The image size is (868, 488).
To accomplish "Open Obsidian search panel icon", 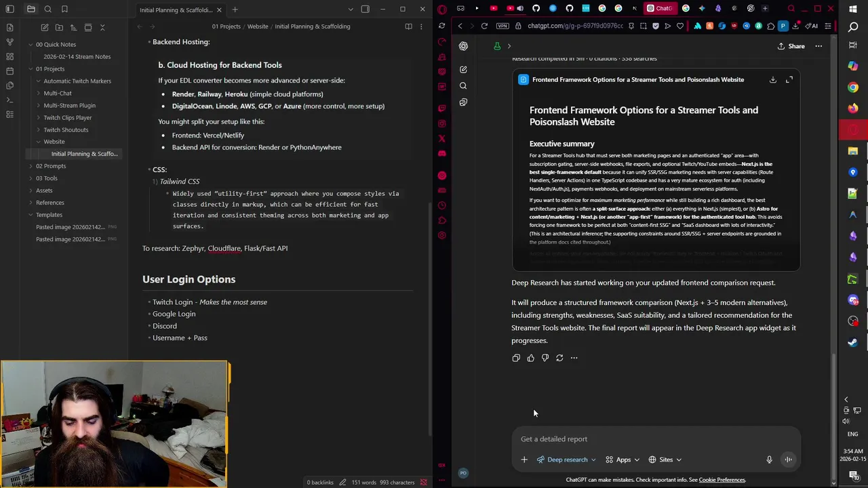I will point(48,9).
